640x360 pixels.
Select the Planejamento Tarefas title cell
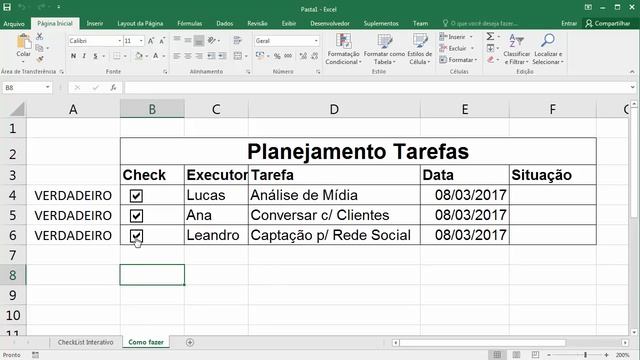(x=358, y=151)
